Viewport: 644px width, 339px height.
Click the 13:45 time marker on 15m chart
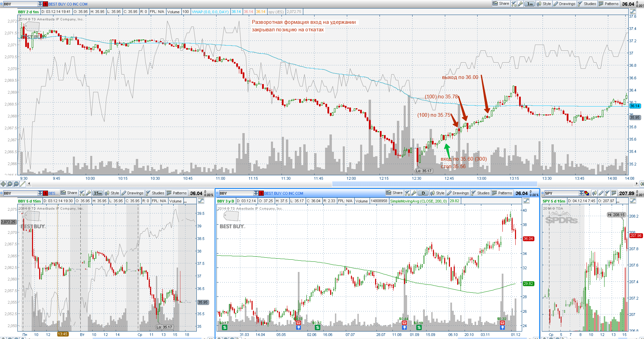pos(63,334)
